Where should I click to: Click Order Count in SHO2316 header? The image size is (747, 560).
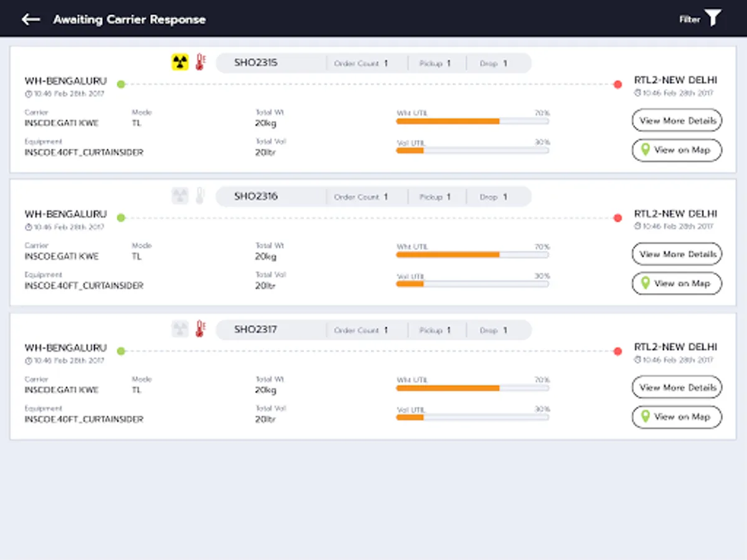361,197
